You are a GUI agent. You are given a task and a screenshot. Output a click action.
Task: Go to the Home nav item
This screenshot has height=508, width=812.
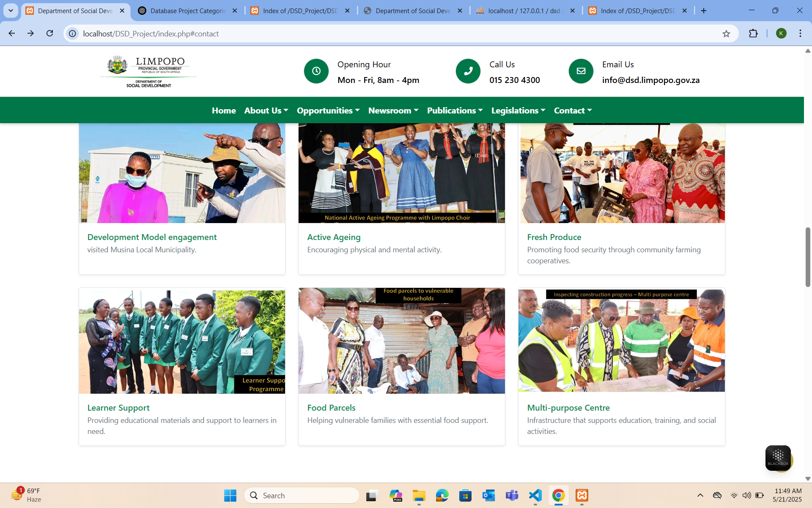(224, 110)
